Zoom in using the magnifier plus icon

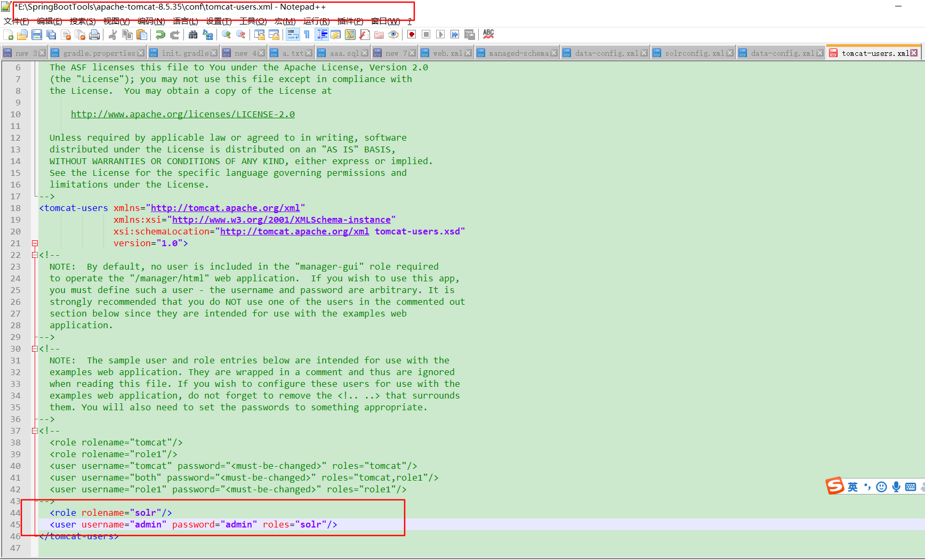pos(227,35)
